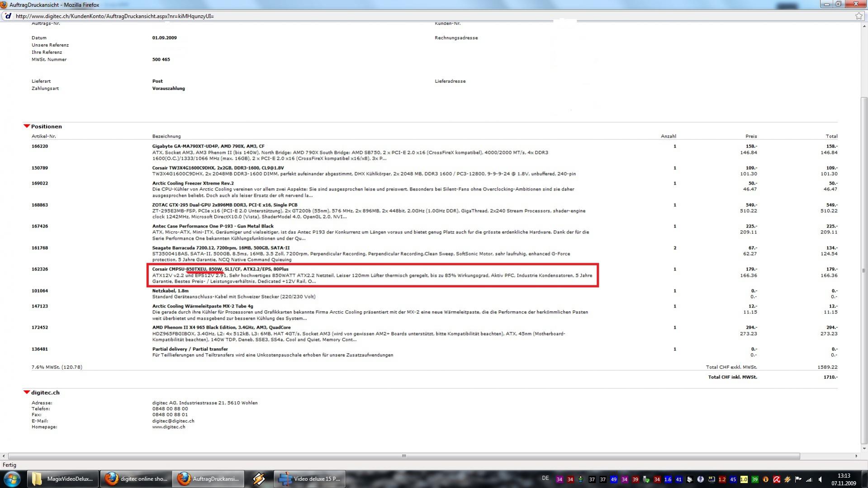Click the scroll down arrow
The height and width of the screenshot is (488, 868).
(x=864, y=448)
